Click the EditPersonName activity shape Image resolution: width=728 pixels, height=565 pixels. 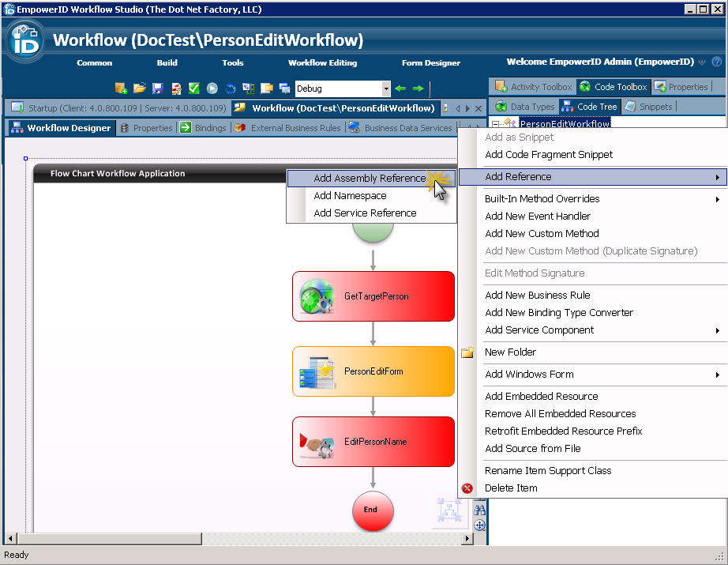point(373,442)
